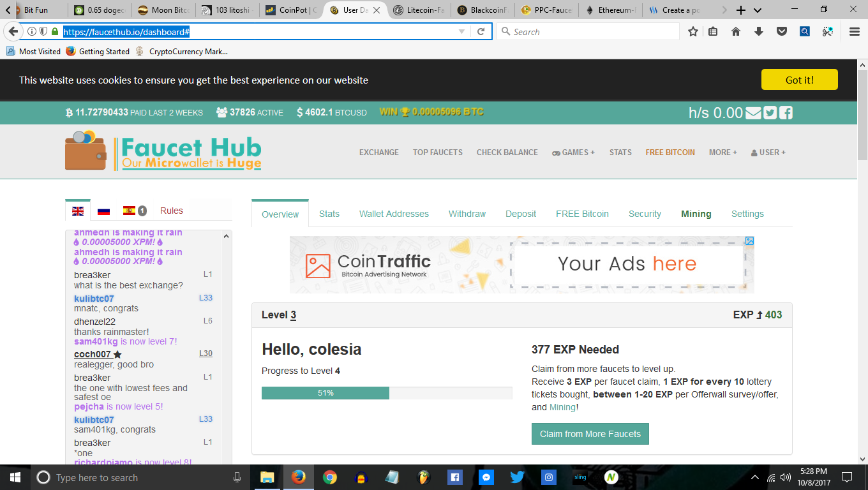Go back using the browser back arrow
The image size is (868, 490).
[x=13, y=31]
